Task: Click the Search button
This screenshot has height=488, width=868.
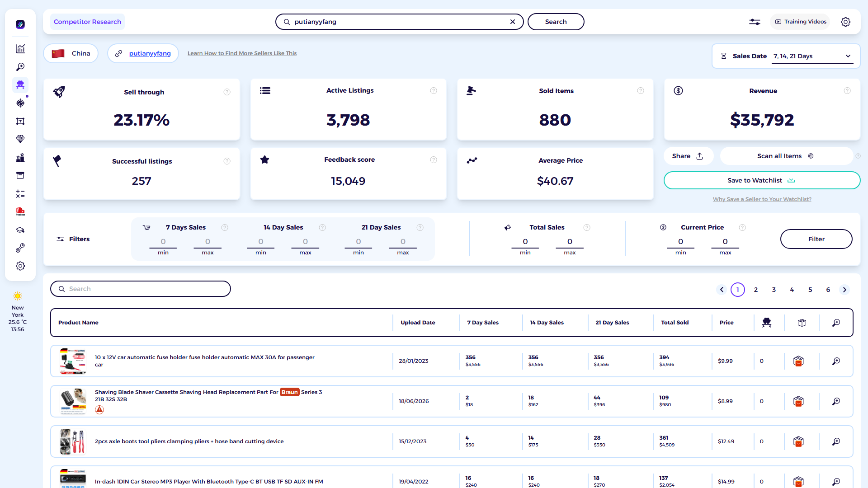Action: [x=556, y=22]
